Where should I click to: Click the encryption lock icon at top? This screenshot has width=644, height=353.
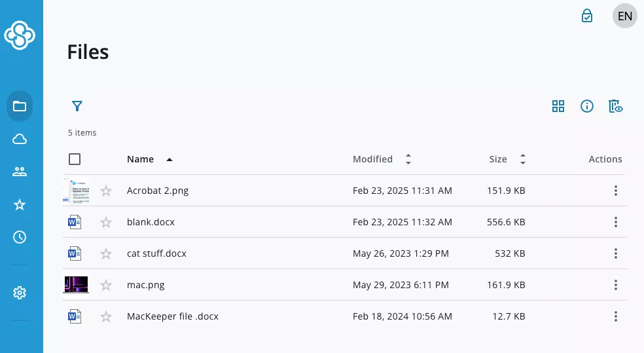tap(587, 16)
